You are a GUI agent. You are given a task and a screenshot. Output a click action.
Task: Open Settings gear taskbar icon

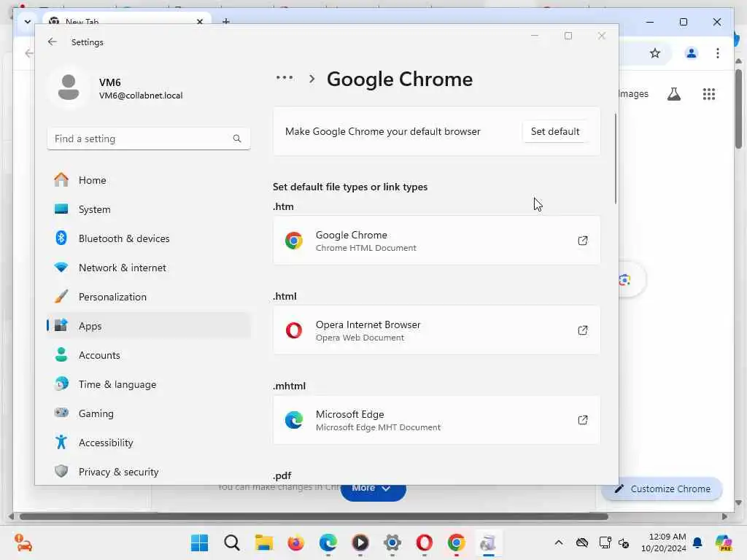click(392, 542)
